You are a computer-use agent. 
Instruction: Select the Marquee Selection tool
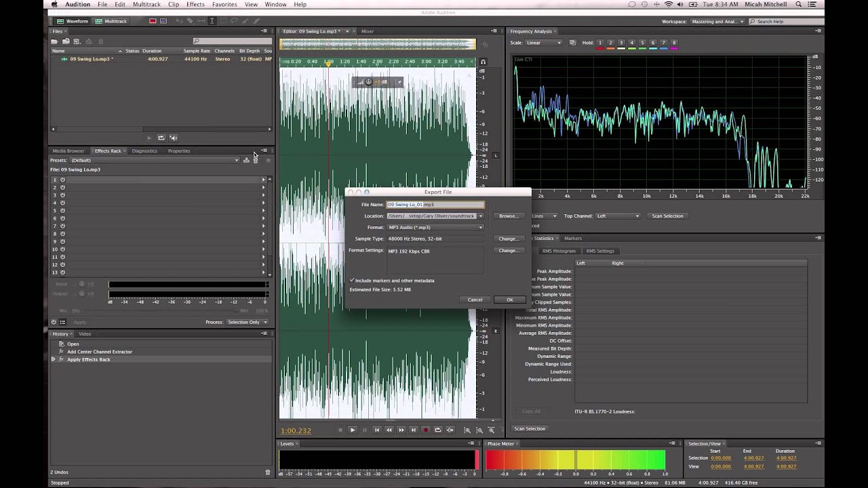tap(223, 21)
